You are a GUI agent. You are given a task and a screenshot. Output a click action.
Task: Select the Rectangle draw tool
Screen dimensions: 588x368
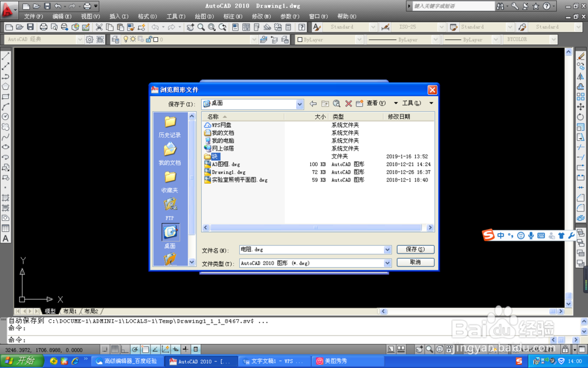(x=6, y=97)
